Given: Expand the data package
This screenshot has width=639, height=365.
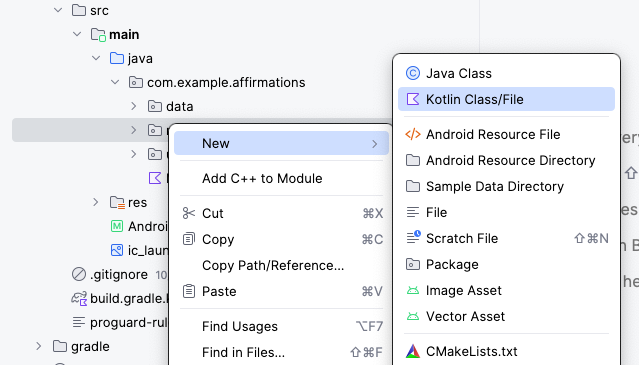Looking at the screenshot, I should coord(134,106).
